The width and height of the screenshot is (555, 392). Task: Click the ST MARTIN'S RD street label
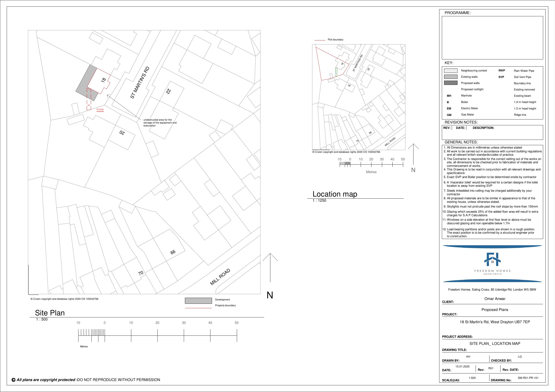click(x=140, y=83)
